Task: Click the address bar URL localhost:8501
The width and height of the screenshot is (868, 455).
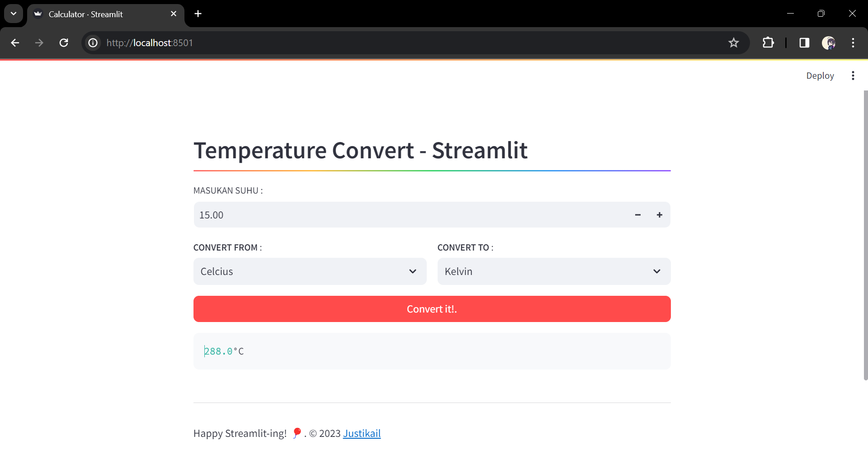Action: tap(150, 43)
